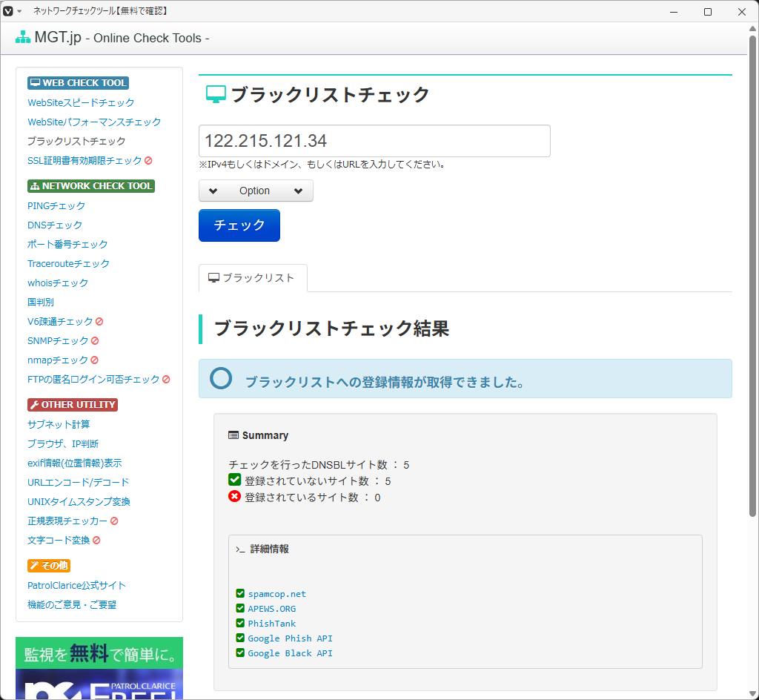This screenshot has height=700, width=759.
Task: Click the prohibited icon next to SSL証明書有効期限チェック
Action: 148,161
